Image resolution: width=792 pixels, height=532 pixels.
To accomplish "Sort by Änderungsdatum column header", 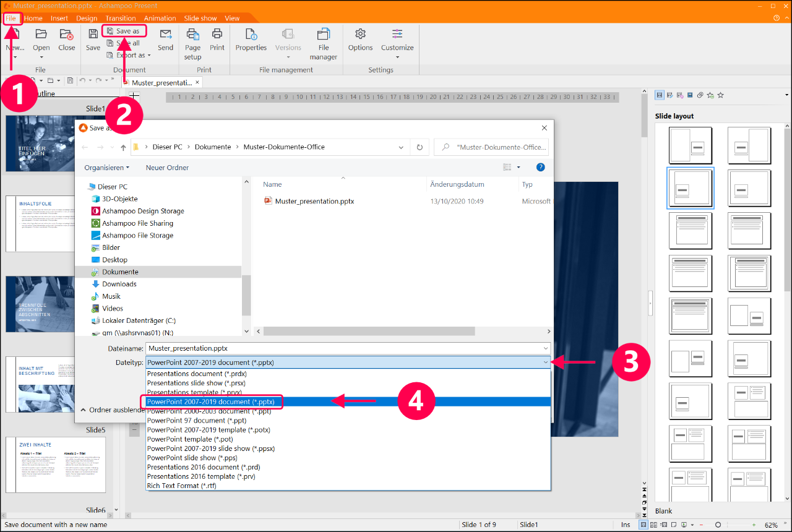I will 457,184.
